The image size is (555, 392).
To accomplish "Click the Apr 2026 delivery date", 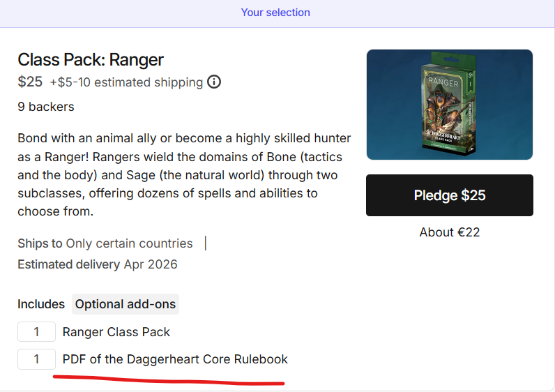I will pos(151,264).
